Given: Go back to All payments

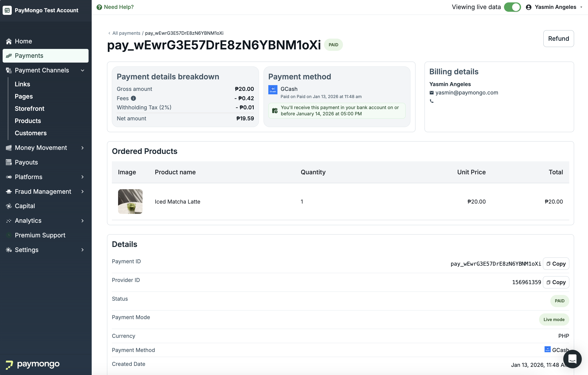Looking at the screenshot, I should click(126, 33).
